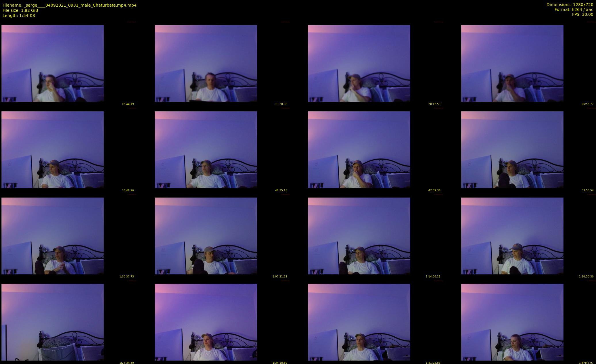Click the thumbnail at 1:41:02.88
The height and width of the screenshot is (364, 596).
pyautogui.click(x=359, y=322)
